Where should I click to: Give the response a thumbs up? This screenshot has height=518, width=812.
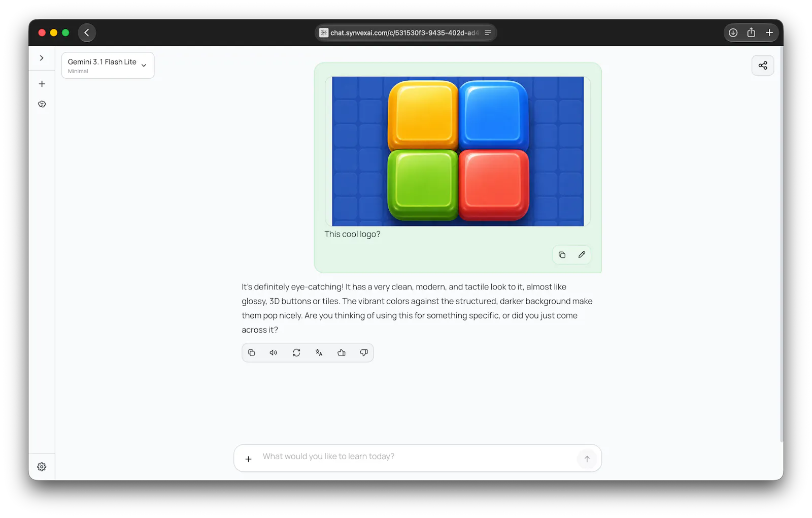[342, 352]
